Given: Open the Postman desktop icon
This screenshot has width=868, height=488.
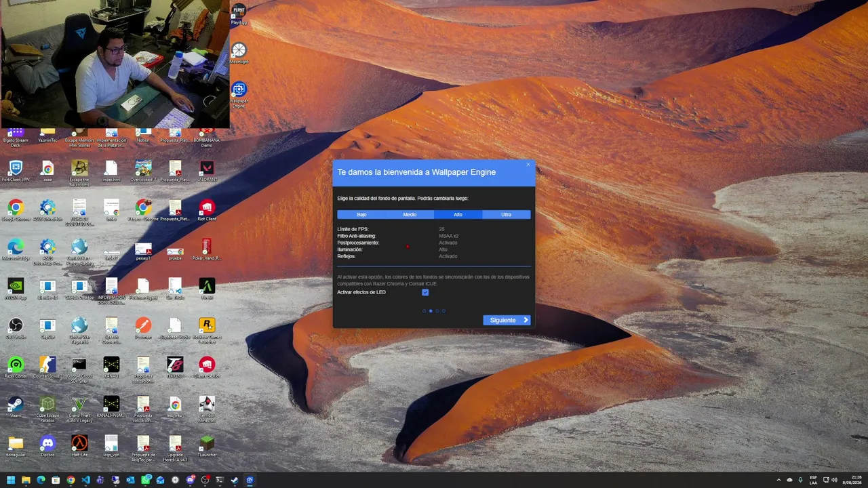Looking at the screenshot, I should pos(143,329).
